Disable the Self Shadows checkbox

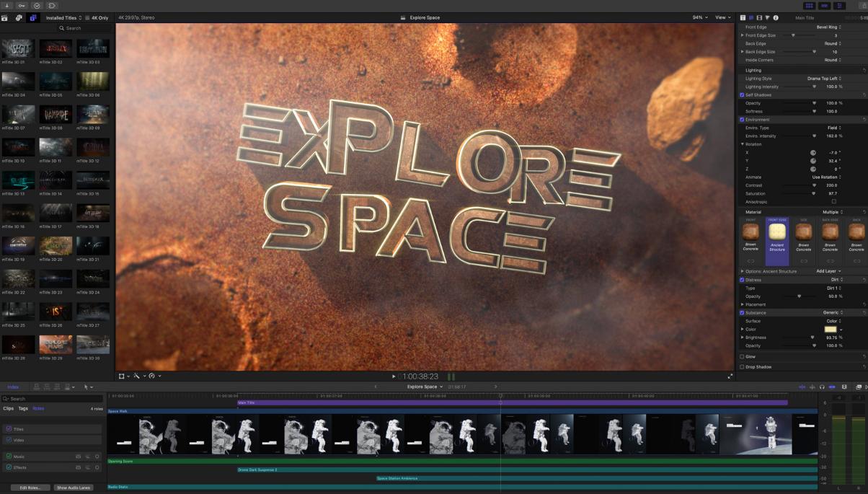tap(742, 94)
